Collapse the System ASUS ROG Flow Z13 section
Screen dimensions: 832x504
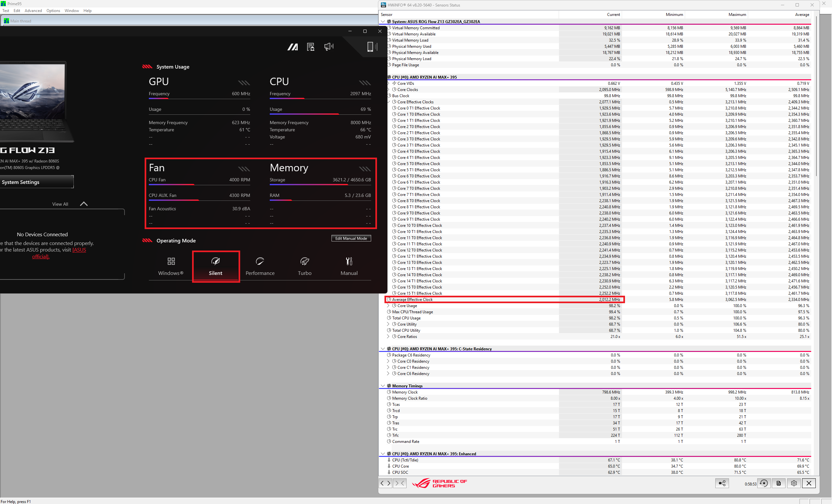pos(383,21)
